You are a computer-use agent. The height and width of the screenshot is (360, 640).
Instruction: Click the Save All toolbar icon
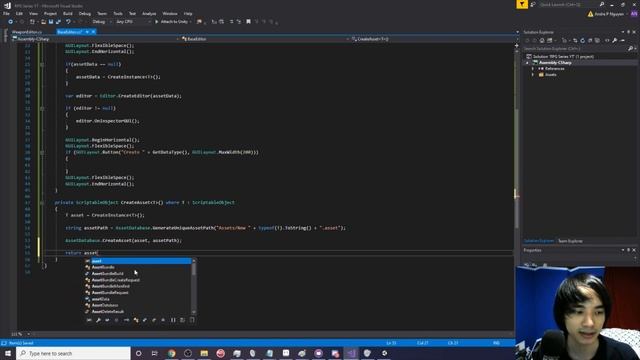(x=58, y=22)
